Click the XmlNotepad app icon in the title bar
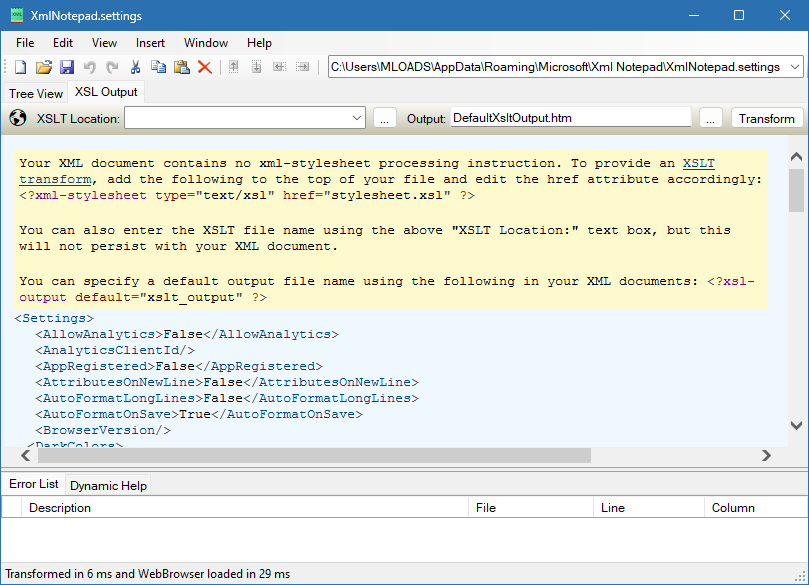The width and height of the screenshot is (809, 585). coord(17,15)
